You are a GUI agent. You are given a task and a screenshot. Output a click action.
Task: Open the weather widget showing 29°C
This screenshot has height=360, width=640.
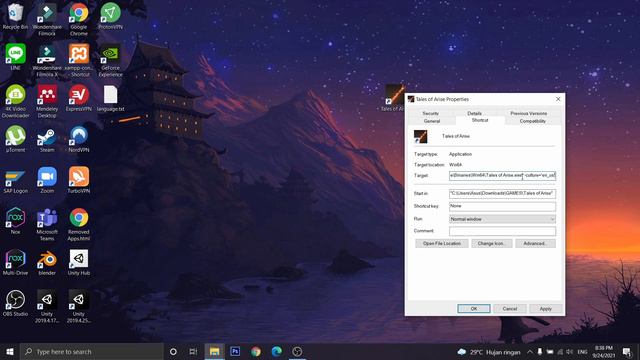pos(489,352)
